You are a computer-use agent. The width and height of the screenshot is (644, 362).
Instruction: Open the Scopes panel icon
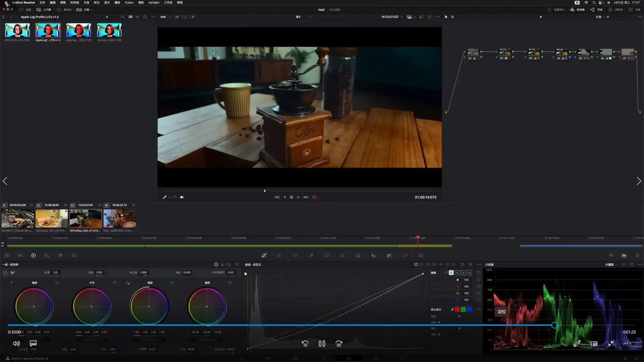624,255
